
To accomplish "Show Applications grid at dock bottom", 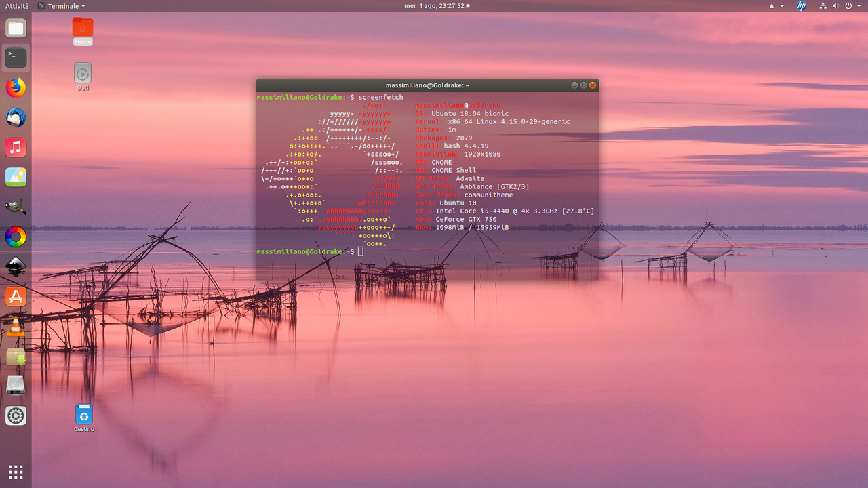I will pyautogui.click(x=16, y=472).
